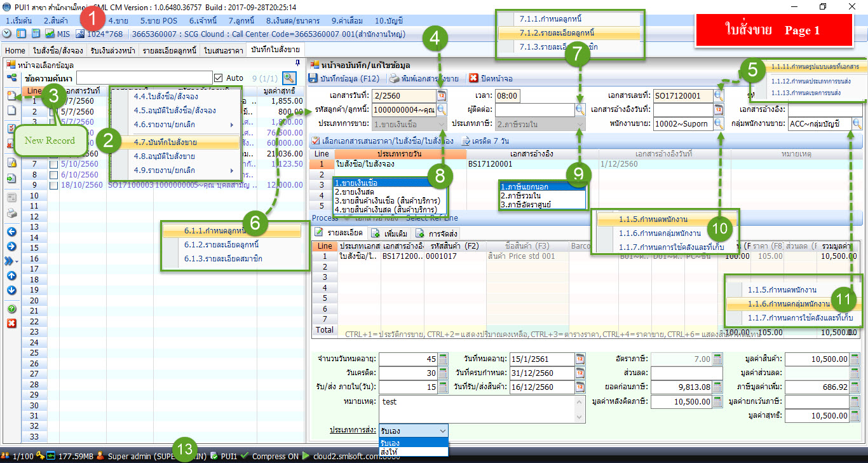Select 6.1.1.กำหนดลูกหนี้ menu entry
This screenshot has width=868, height=463.
(231, 231)
